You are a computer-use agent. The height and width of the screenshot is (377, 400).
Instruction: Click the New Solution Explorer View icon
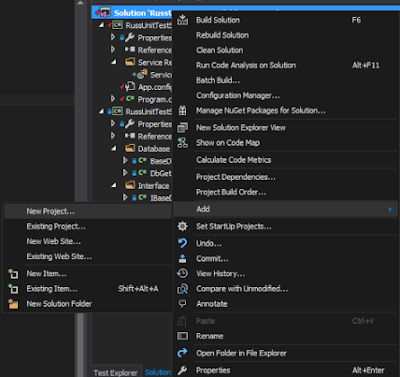pyautogui.click(x=182, y=127)
